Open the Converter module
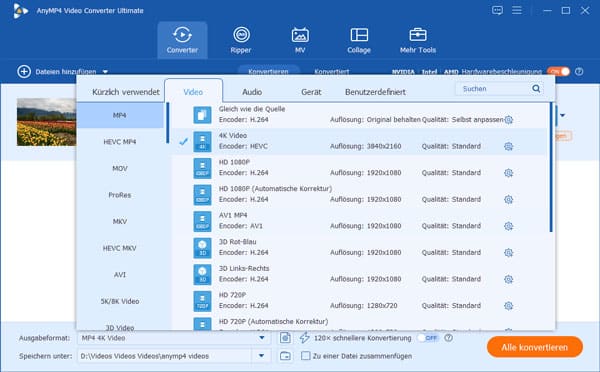The width and height of the screenshot is (600, 372). 182,40
